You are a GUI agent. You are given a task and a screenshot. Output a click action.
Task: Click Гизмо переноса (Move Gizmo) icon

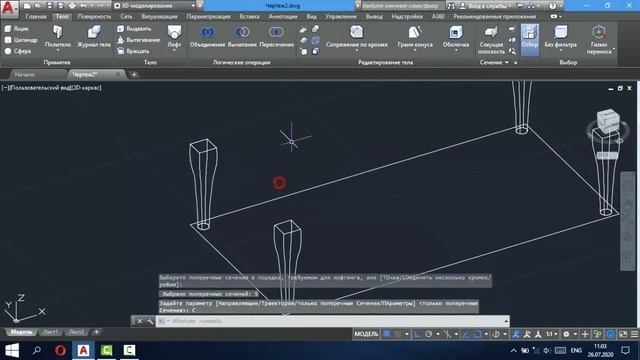(x=599, y=32)
